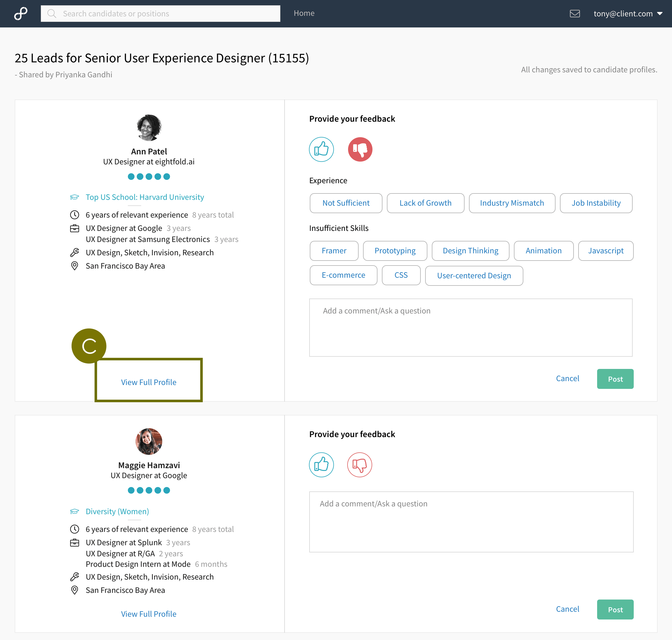672x640 pixels.
Task: Click comment box for Maggie Hamzavi
Action: pos(471,522)
